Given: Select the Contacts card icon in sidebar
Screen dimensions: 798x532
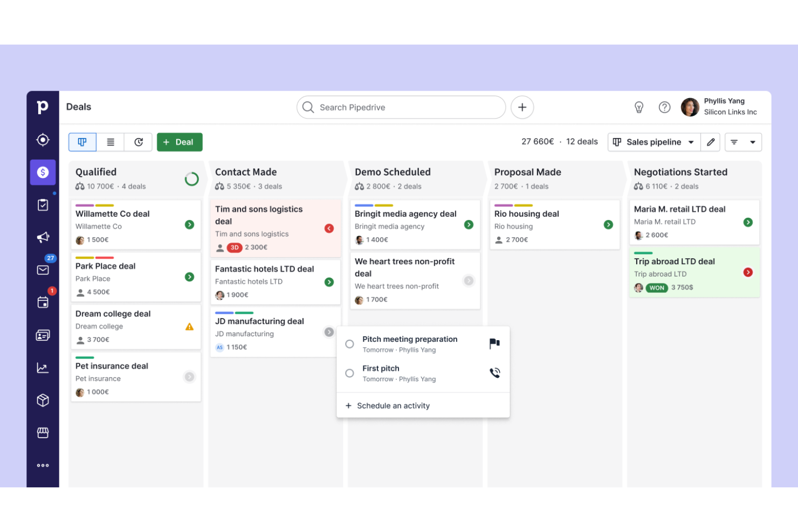Looking at the screenshot, I should click(x=43, y=335).
